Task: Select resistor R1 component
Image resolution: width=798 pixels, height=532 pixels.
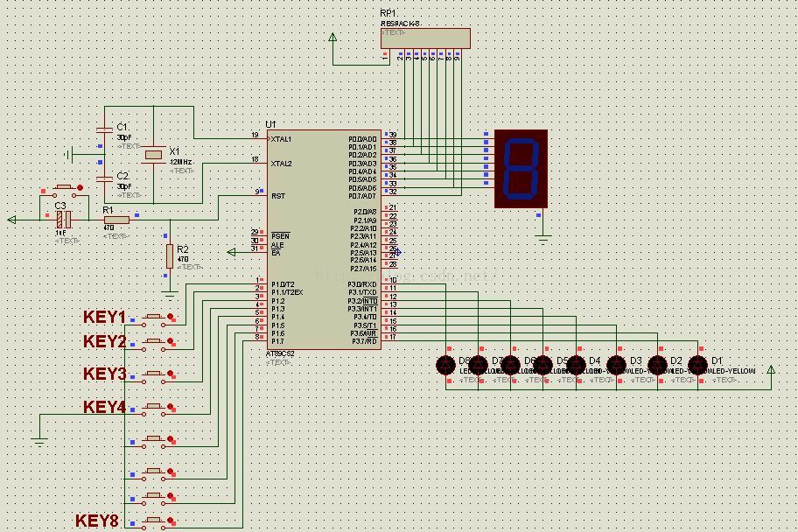Action: [116, 220]
